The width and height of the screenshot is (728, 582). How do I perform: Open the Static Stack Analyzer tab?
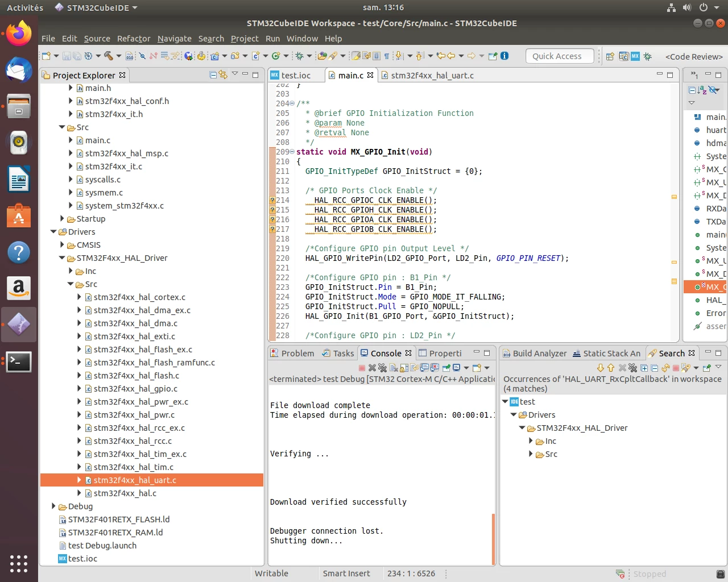tap(607, 353)
